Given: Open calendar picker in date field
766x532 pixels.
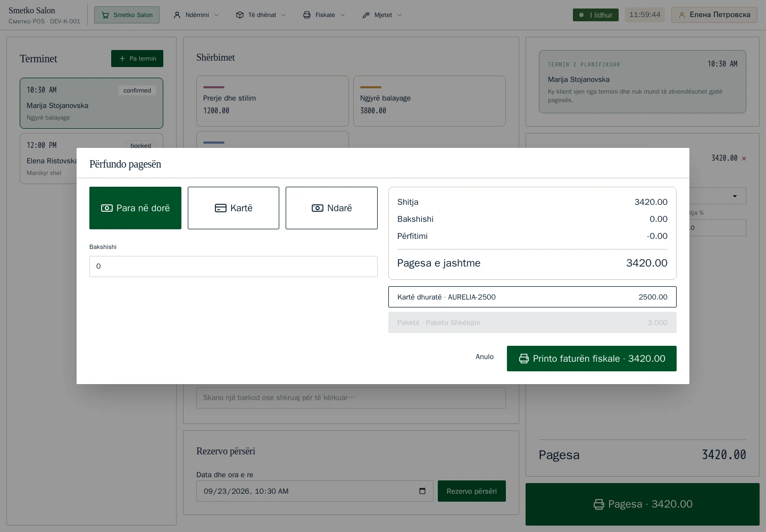Looking at the screenshot, I should click(422, 491).
